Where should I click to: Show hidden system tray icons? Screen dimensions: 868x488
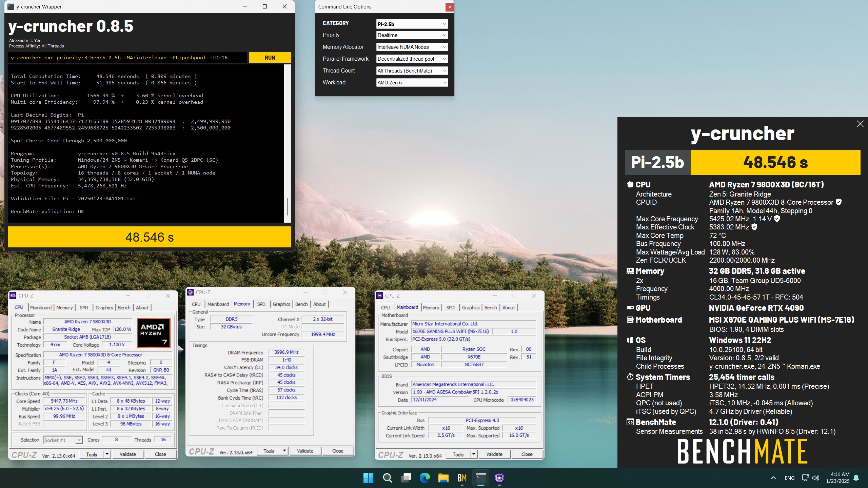click(773, 478)
